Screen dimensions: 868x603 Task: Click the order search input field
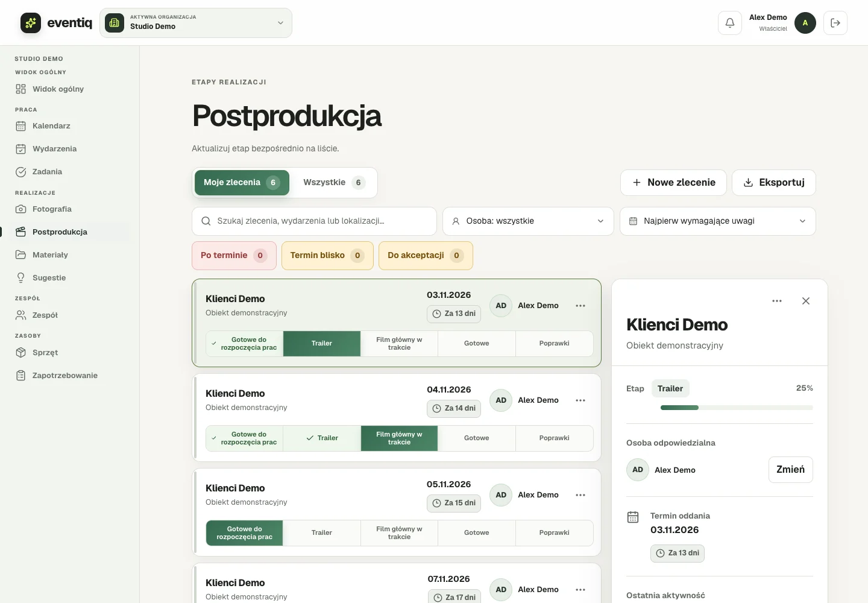(314, 221)
